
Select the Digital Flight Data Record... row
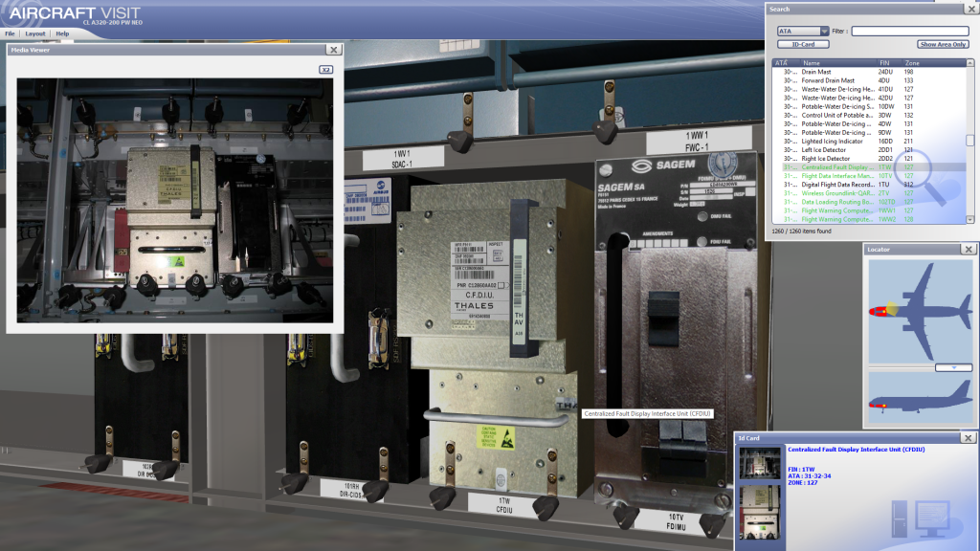coord(869,185)
